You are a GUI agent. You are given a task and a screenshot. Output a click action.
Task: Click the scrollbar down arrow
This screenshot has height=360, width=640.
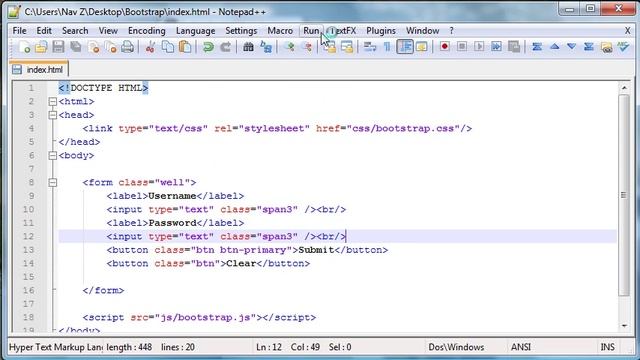pyautogui.click(x=624, y=326)
